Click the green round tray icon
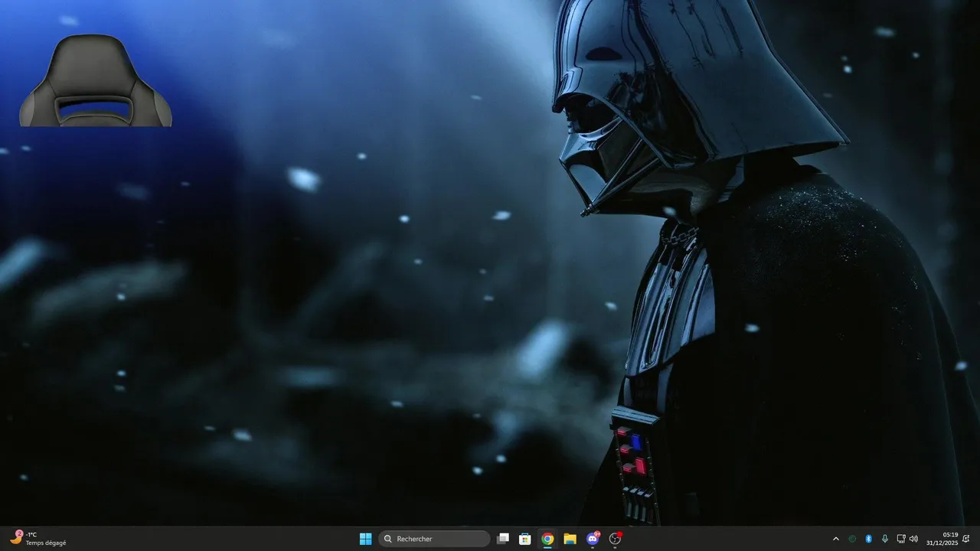 point(852,539)
